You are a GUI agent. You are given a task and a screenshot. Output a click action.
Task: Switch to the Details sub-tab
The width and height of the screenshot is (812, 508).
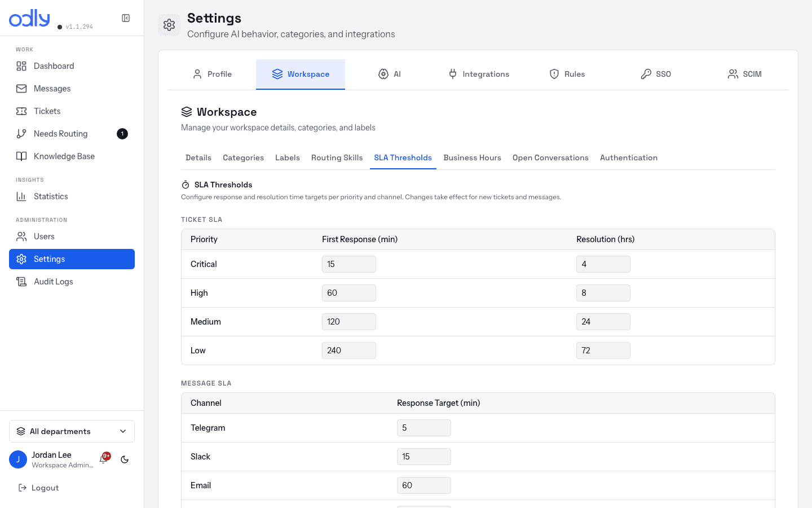tap(198, 158)
